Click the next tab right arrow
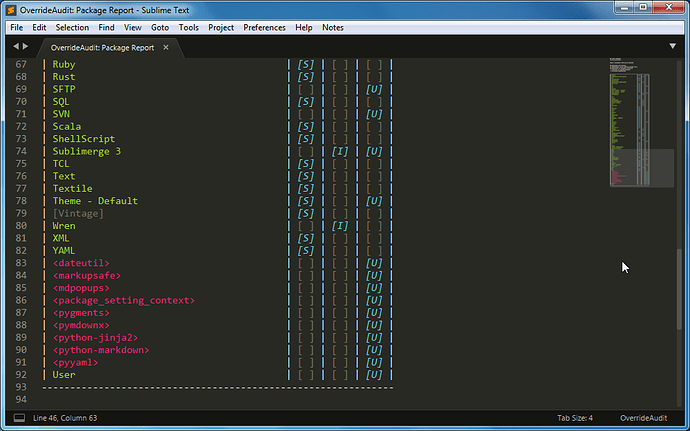This screenshot has width=690, height=431. click(x=27, y=47)
